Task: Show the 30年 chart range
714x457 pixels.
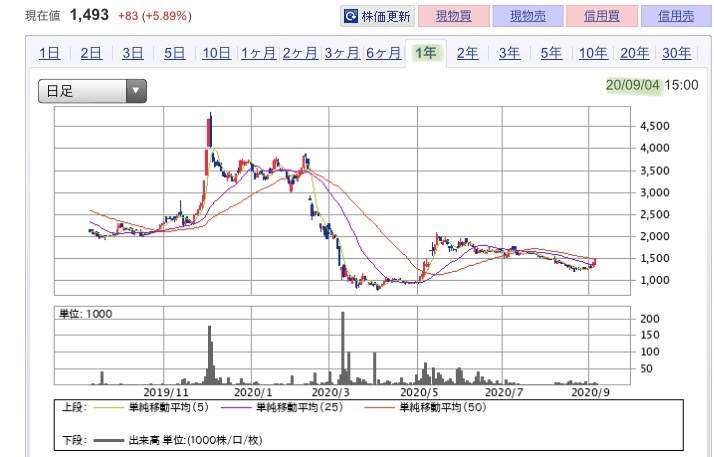Action: (x=676, y=53)
